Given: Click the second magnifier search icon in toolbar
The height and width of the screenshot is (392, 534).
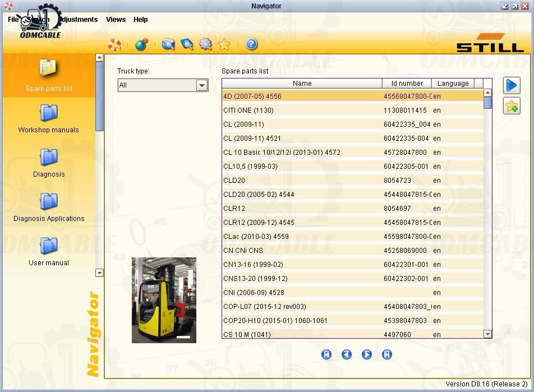Looking at the screenshot, I should [x=187, y=44].
